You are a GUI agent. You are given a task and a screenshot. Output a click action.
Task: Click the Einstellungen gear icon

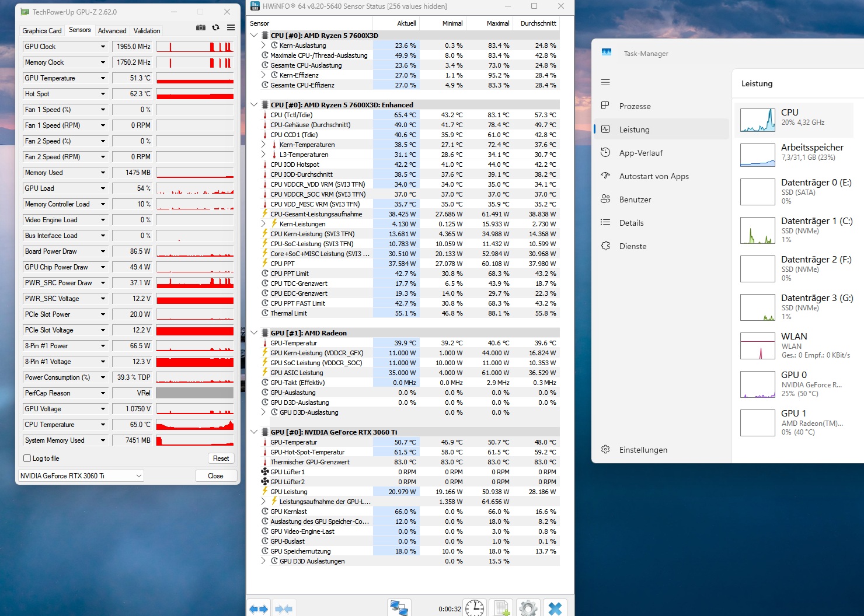[x=605, y=449]
